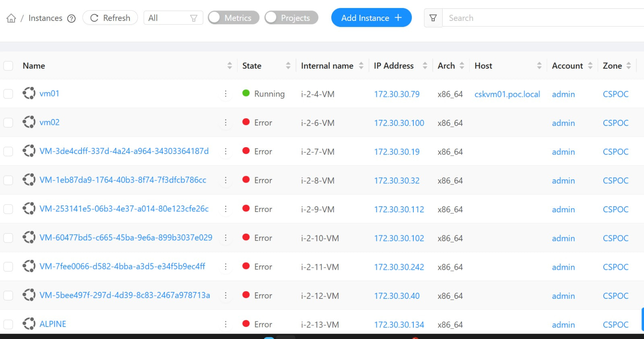The image size is (644, 339).
Task: Open IP address 172.30.30.134 link
Action: pos(399,325)
